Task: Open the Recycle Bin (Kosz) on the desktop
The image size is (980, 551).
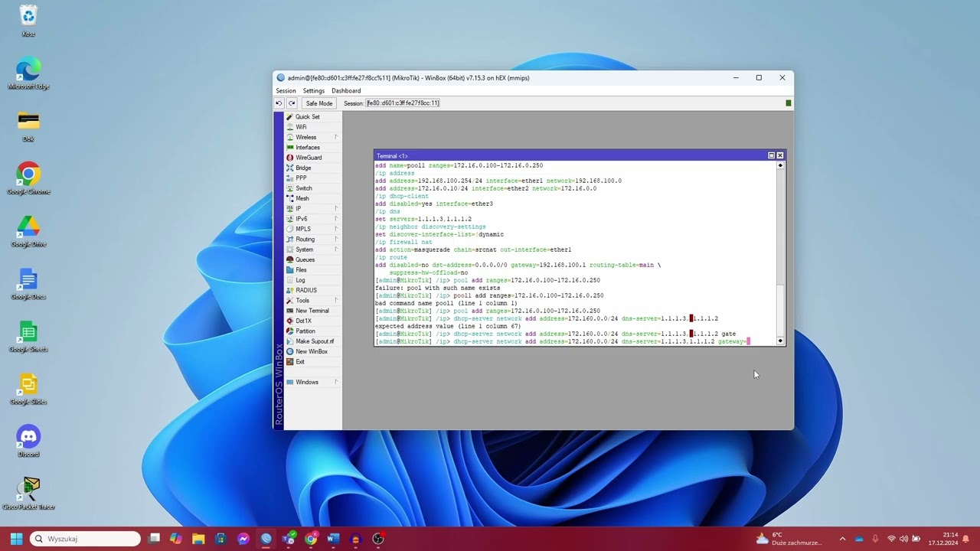Action: (28, 21)
